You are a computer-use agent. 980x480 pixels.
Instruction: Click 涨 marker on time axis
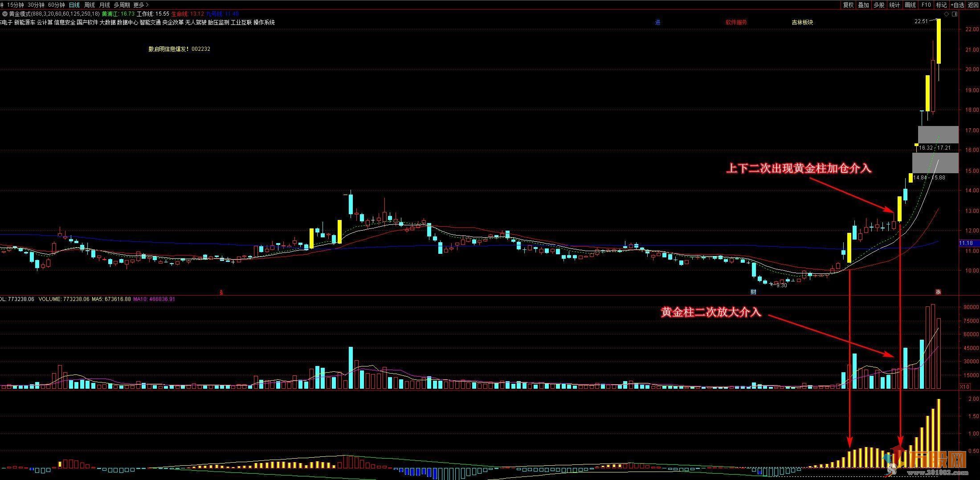(938, 292)
